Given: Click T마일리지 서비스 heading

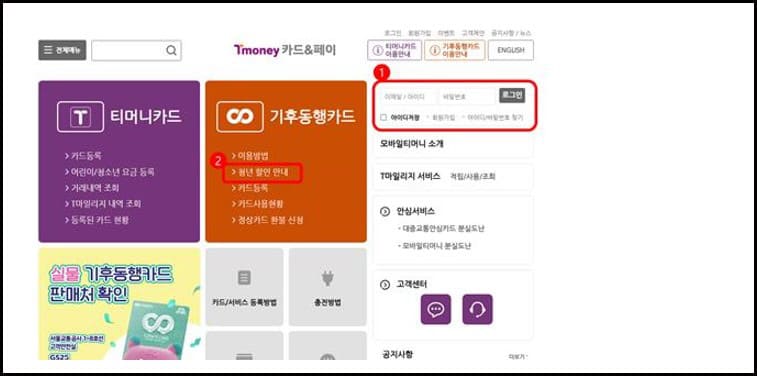Looking at the screenshot, I should [x=410, y=176].
